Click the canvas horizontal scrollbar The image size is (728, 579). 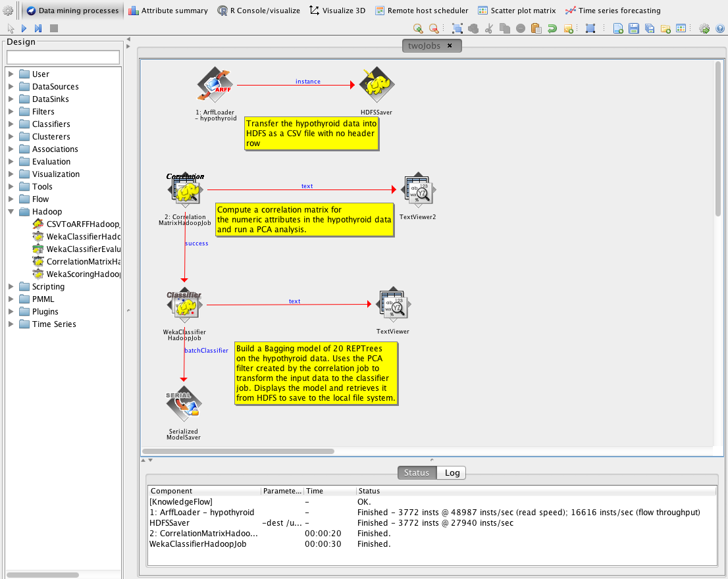pyautogui.click(x=238, y=451)
